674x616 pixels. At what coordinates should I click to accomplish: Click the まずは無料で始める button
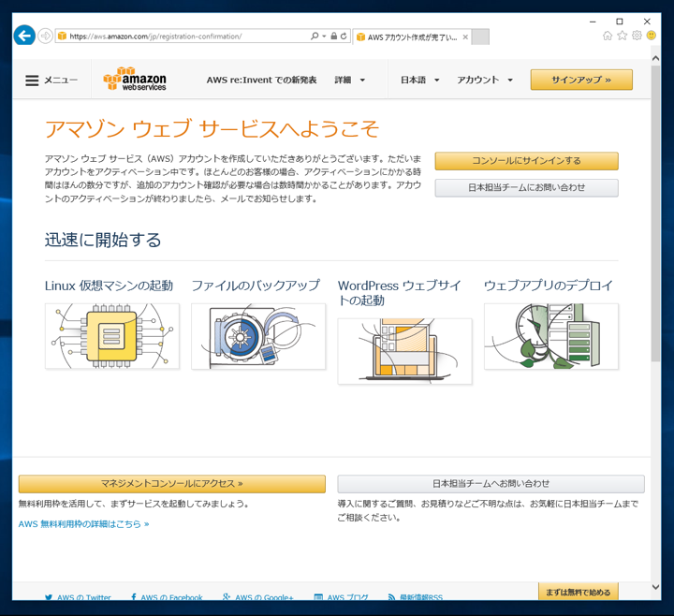click(x=579, y=592)
